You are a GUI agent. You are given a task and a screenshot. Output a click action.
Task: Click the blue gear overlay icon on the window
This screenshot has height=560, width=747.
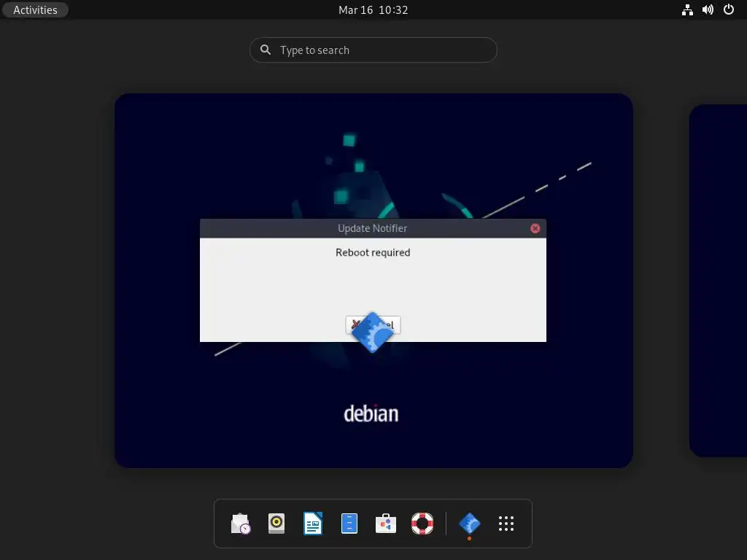[372, 332]
